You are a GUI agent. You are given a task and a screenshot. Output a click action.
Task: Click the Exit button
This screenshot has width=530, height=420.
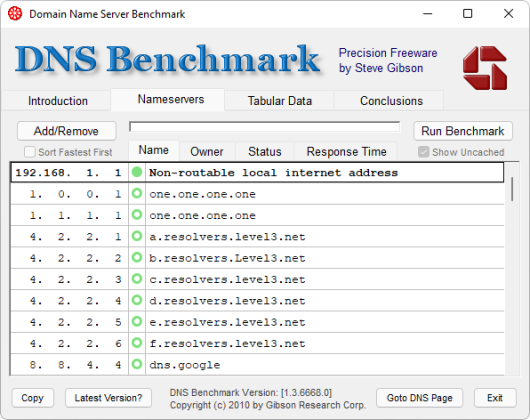(495, 398)
